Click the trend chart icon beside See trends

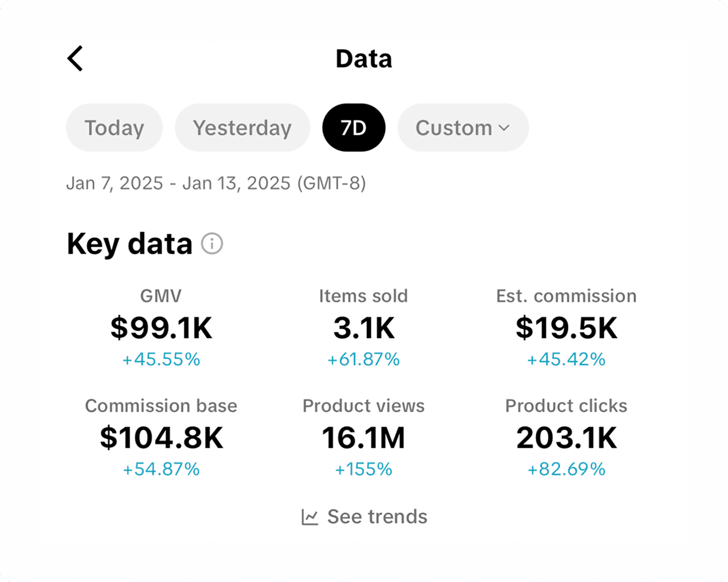310,517
